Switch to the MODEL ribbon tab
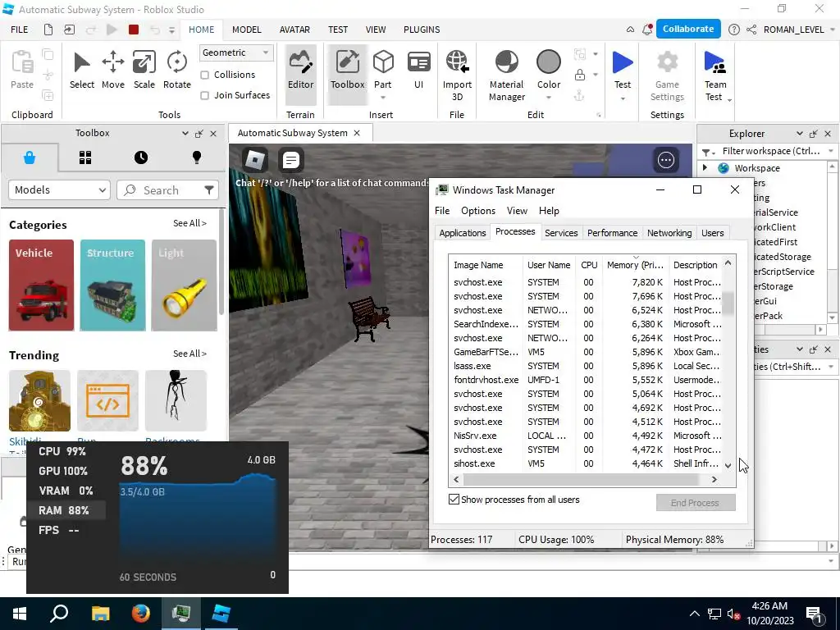The image size is (840, 630). [246, 30]
